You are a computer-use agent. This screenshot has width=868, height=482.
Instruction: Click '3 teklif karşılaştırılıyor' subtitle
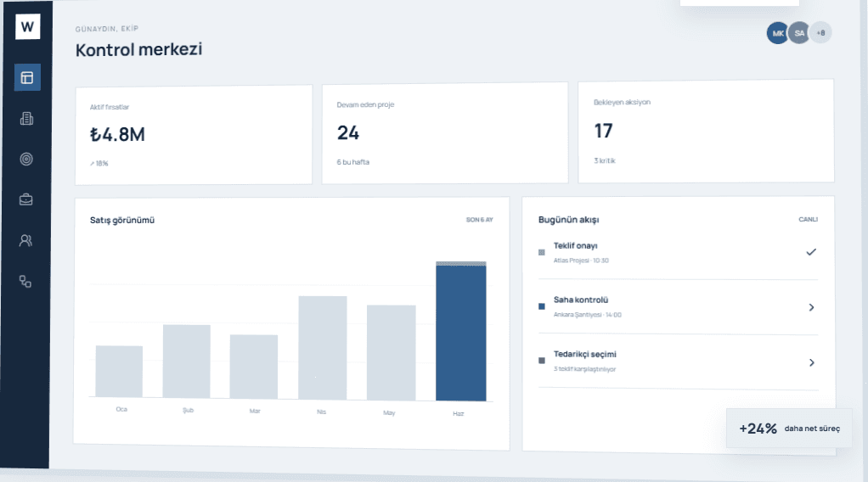point(584,368)
